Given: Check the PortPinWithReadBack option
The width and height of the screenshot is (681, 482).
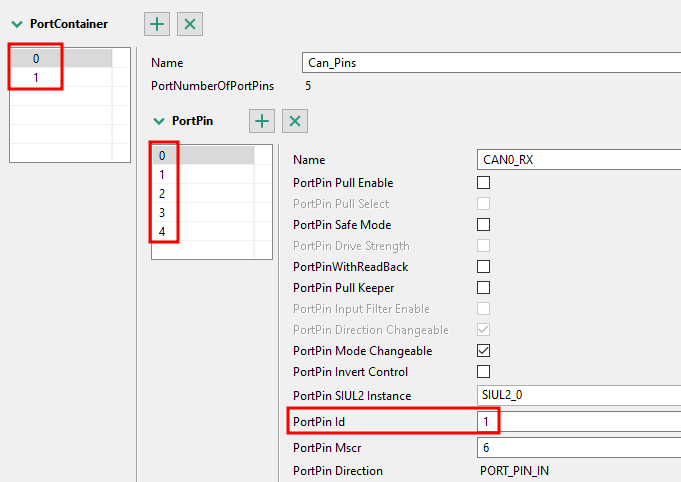Looking at the screenshot, I should 484,267.
